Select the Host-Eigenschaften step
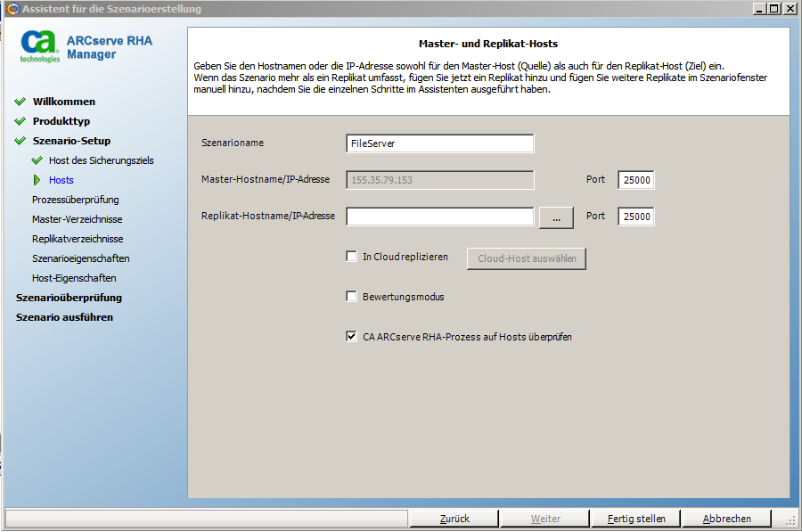The image size is (802, 532). pyautogui.click(x=74, y=278)
